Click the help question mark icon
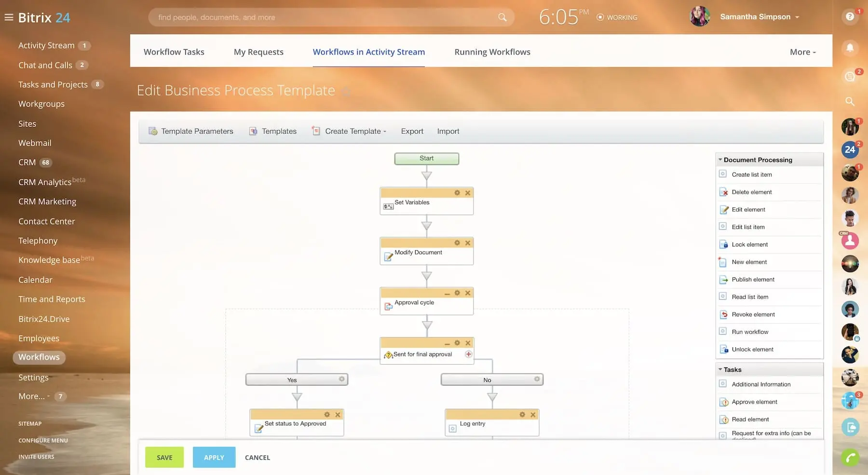 (850, 17)
